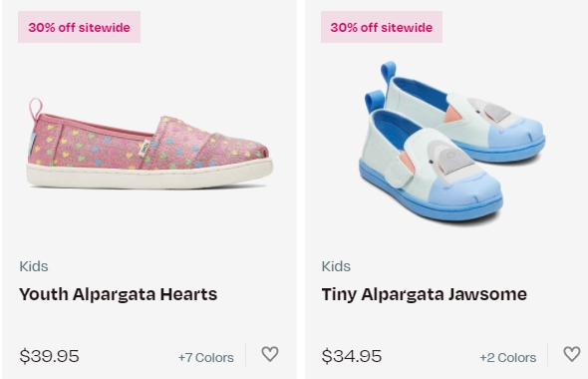The image size is (588, 379).
Task: Click the front shark shoe in Jawsome photo
Action: 428,166
